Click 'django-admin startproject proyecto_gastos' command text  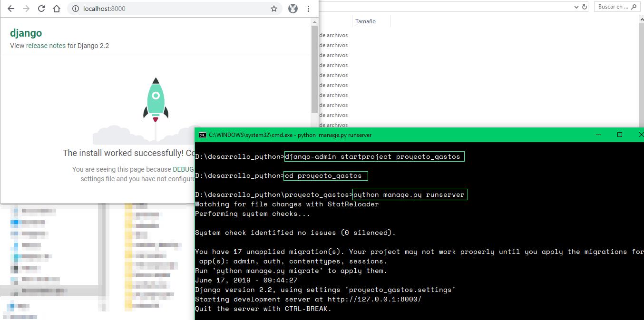point(374,156)
